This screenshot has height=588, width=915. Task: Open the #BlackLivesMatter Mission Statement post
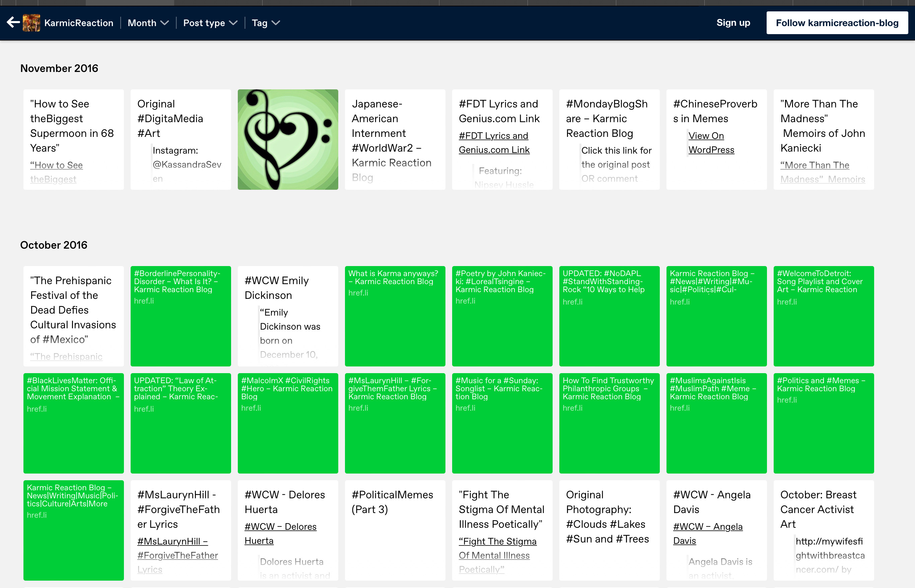pyautogui.click(x=73, y=423)
